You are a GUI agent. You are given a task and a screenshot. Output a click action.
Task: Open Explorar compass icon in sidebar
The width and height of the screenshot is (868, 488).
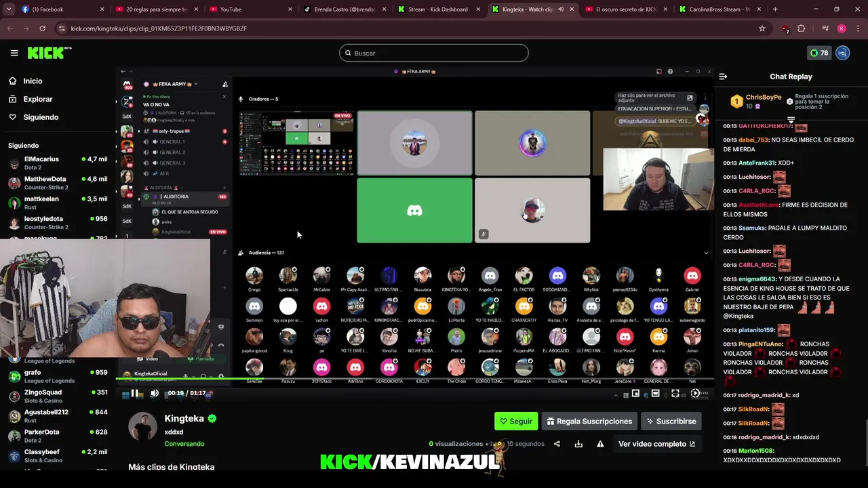tap(13, 99)
